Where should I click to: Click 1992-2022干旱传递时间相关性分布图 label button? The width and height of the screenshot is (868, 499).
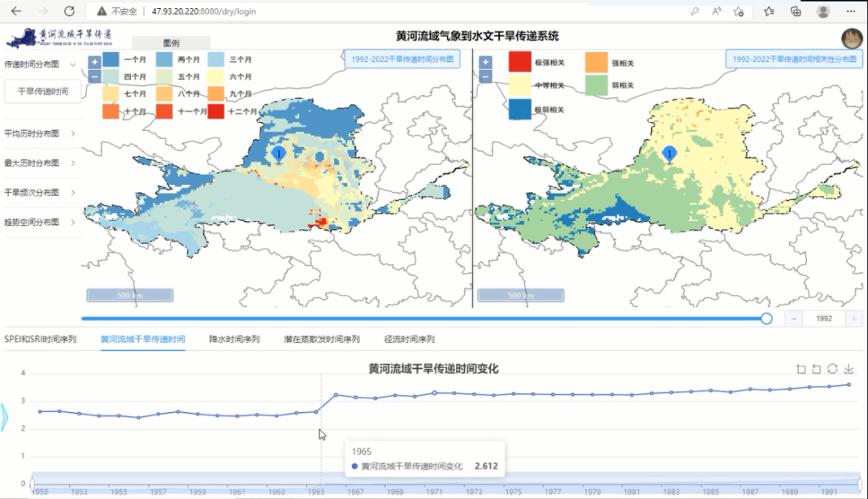pos(794,59)
